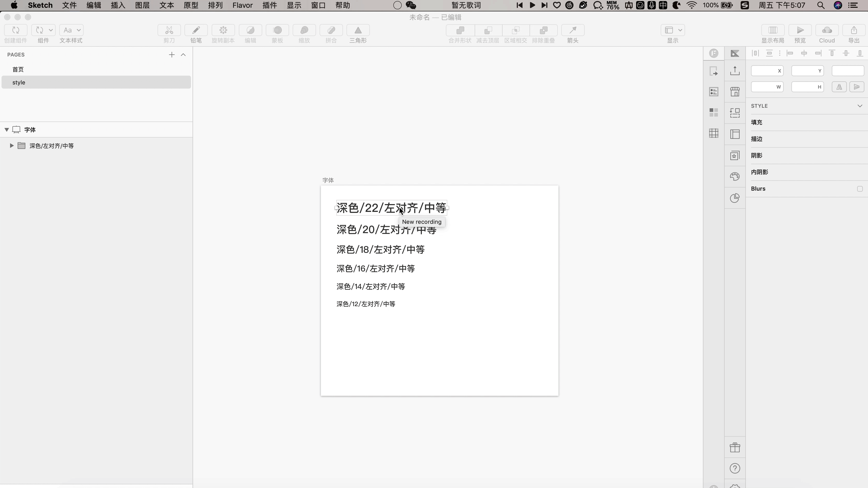This screenshot has width=868, height=488.
Task: Click the X position input field
Action: tap(764, 71)
